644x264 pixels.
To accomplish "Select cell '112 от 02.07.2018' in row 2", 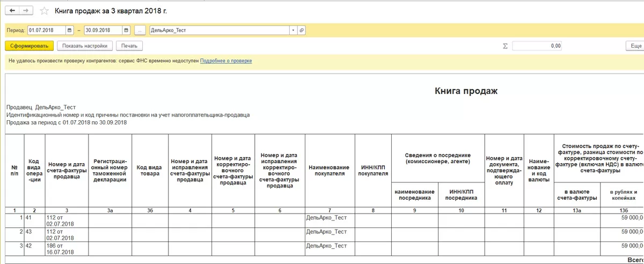I will pos(67,234).
